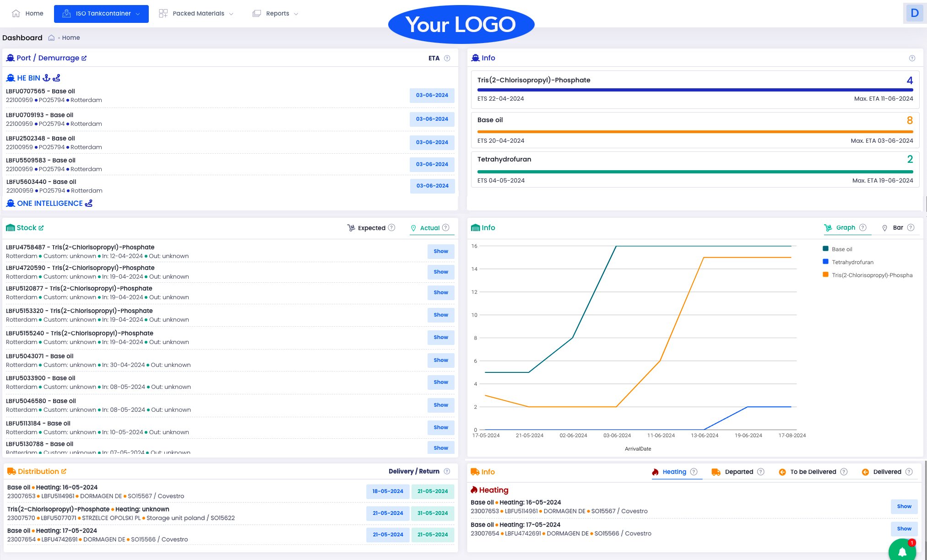
Task: Click the route icon next to ONE INTELLIGENCE
Action: [89, 203]
